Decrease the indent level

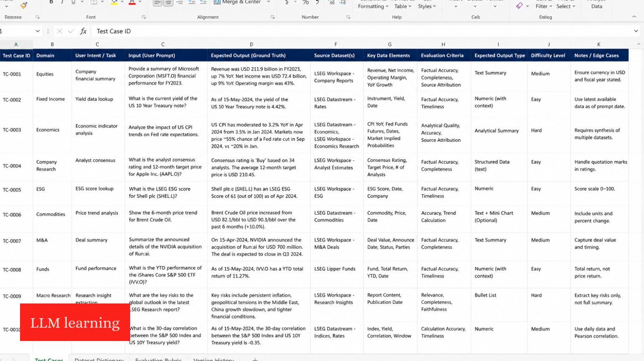click(x=192, y=3)
